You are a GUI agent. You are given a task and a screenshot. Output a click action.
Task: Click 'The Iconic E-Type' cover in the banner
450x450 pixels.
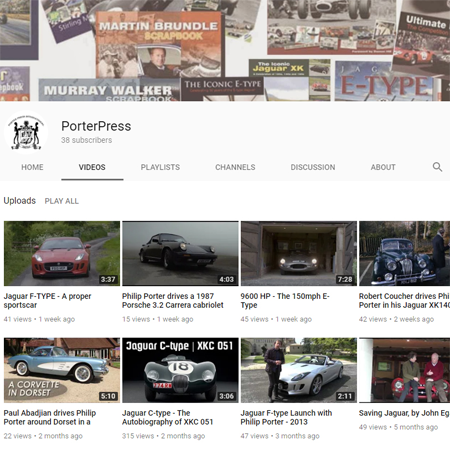click(222, 89)
